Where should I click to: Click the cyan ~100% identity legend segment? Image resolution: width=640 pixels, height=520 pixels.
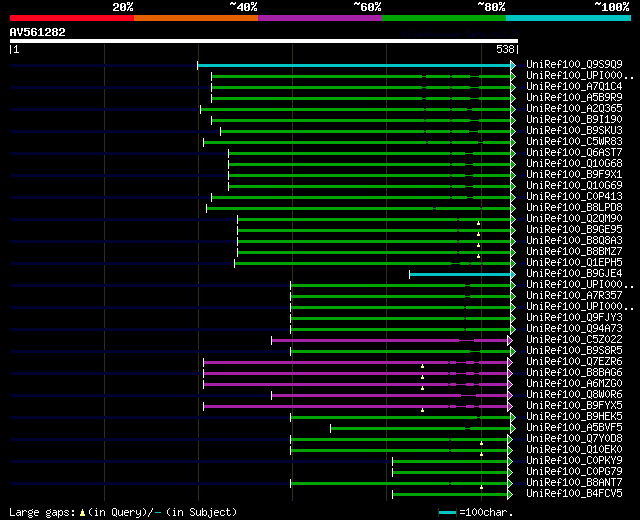(569, 18)
